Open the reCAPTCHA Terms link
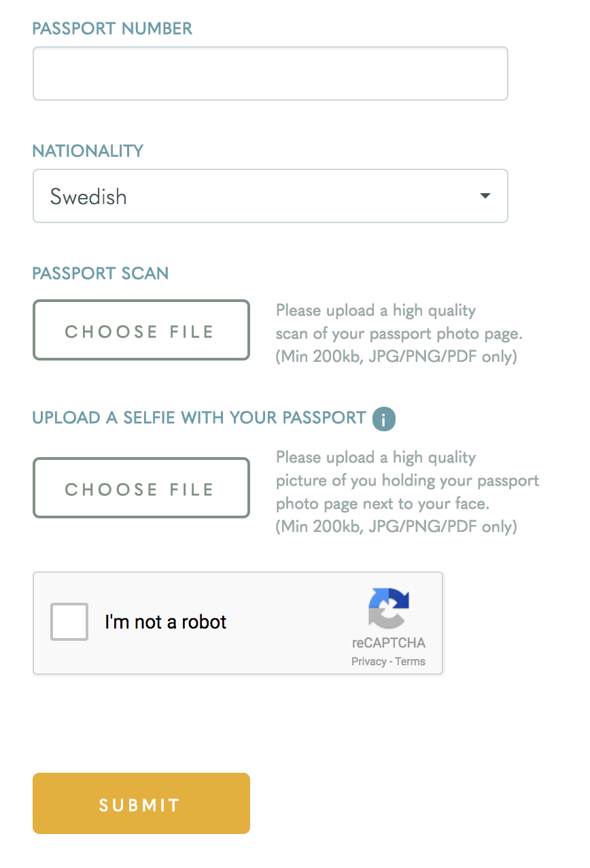This screenshot has width=590, height=868. 411,661
